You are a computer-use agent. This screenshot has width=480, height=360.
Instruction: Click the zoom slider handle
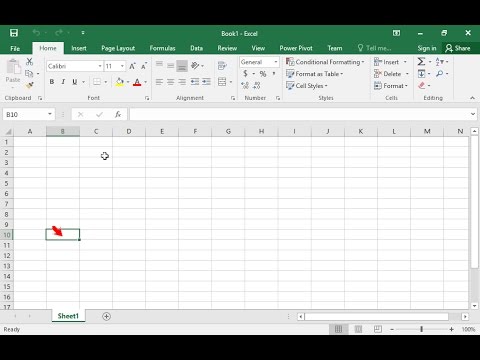[x=422, y=329]
